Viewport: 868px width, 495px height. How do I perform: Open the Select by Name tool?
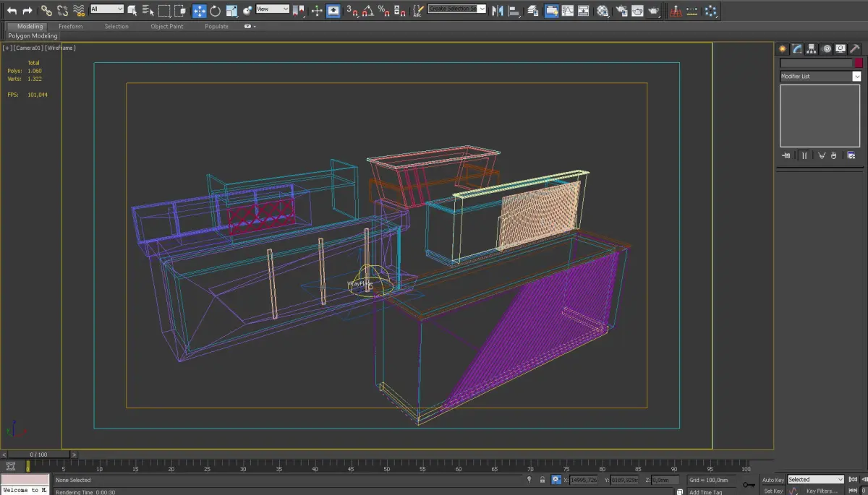tap(148, 11)
